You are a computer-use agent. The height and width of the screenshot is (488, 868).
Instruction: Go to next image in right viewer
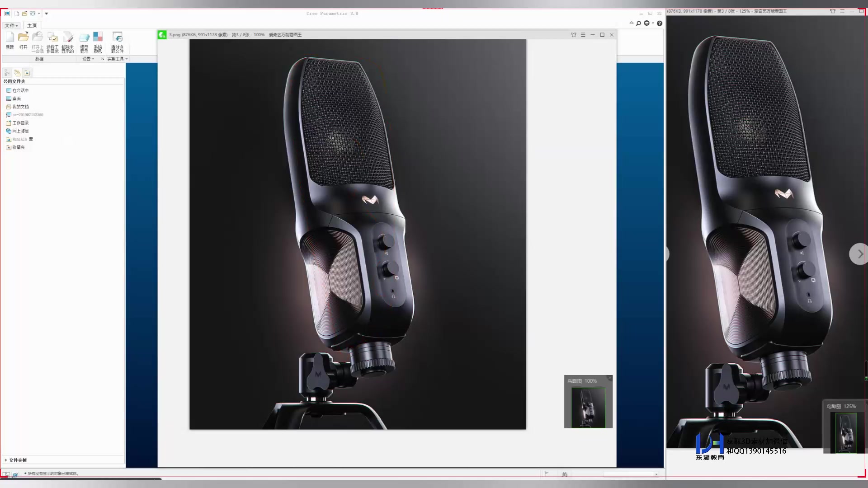[859, 254]
